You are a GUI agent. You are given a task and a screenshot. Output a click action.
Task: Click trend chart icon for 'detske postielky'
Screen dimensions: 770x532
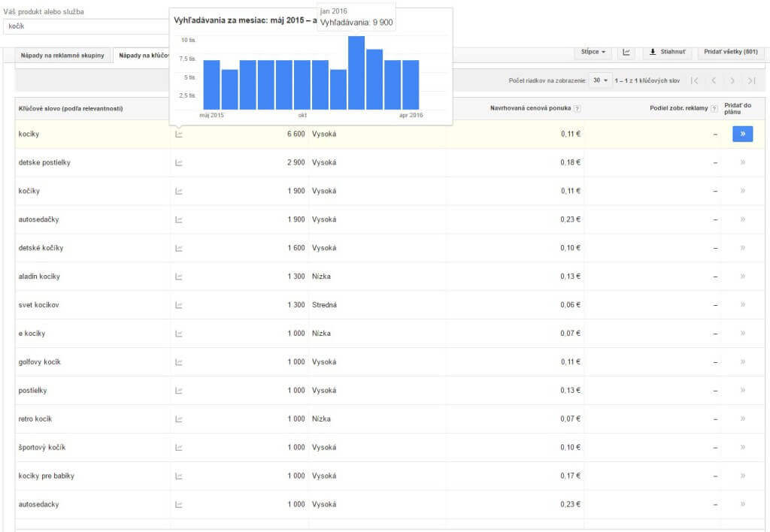point(179,162)
